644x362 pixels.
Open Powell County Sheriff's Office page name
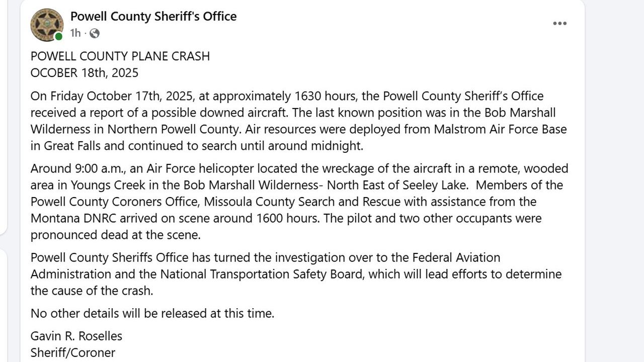(x=153, y=16)
